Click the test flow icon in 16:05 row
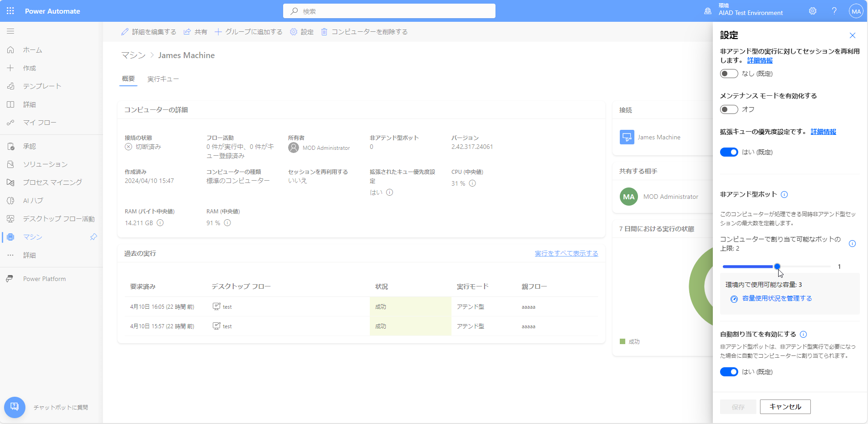 tap(216, 306)
